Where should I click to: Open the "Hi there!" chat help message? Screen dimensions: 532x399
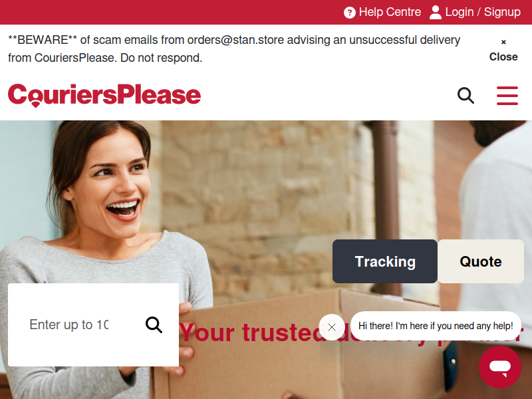[436, 326]
